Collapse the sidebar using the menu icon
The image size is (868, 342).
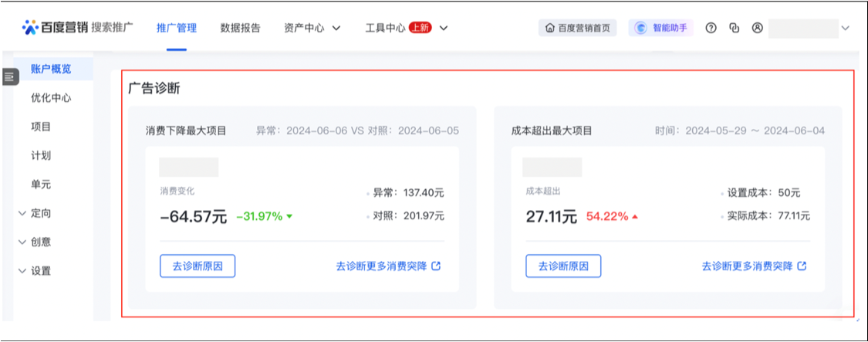pyautogui.click(x=9, y=77)
